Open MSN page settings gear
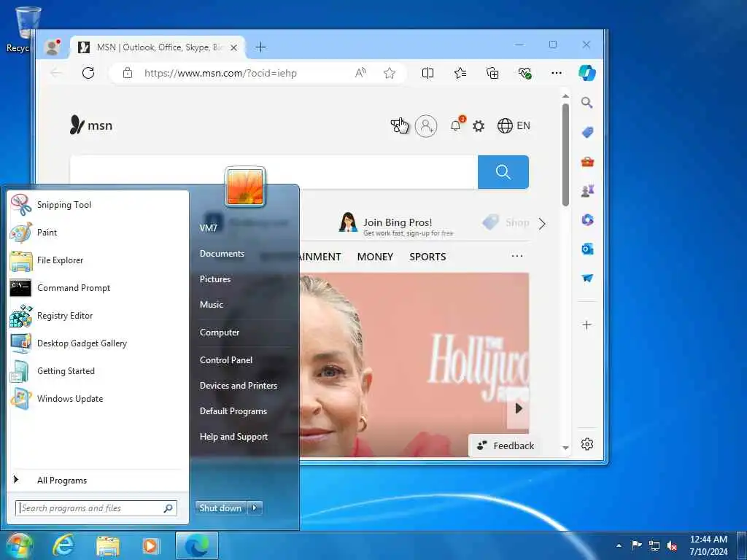Image resolution: width=747 pixels, height=560 pixels. [x=479, y=125]
